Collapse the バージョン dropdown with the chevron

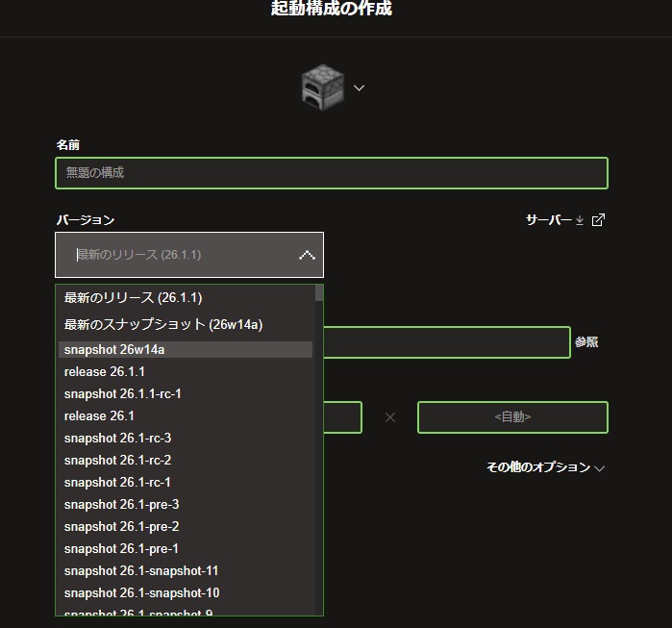tap(307, 255)
